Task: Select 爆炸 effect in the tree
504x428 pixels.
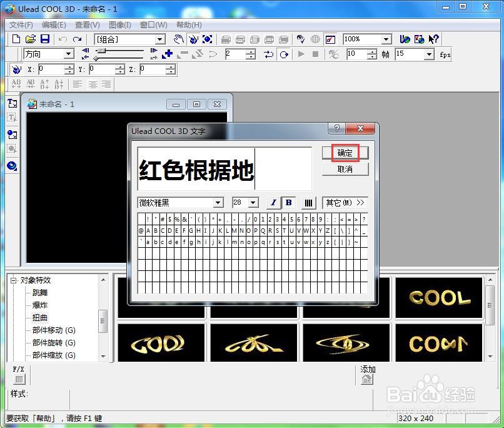Action: tap(40, 305)
